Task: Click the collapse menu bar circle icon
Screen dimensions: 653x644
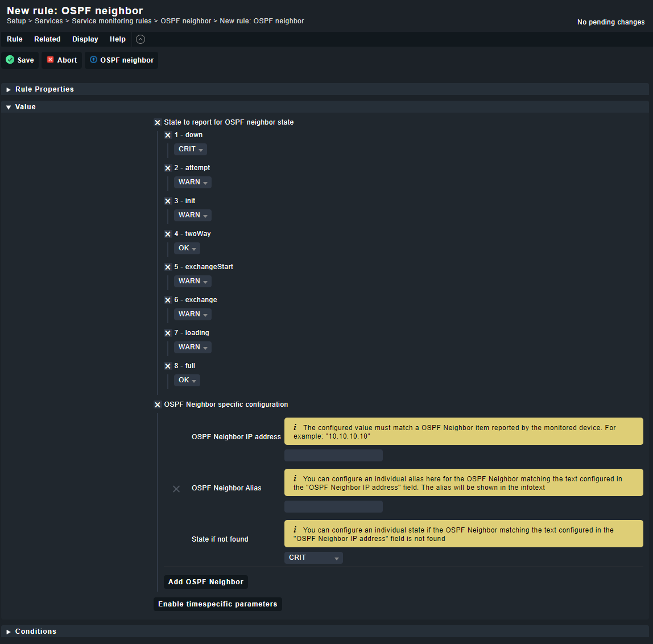Action: 140,39
